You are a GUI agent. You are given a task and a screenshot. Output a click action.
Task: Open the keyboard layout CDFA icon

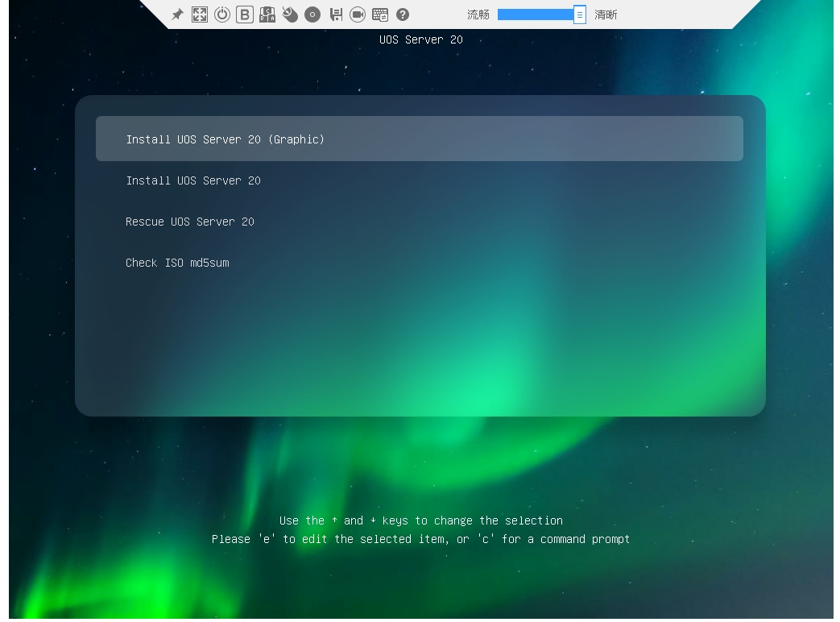tap(267, 15)
